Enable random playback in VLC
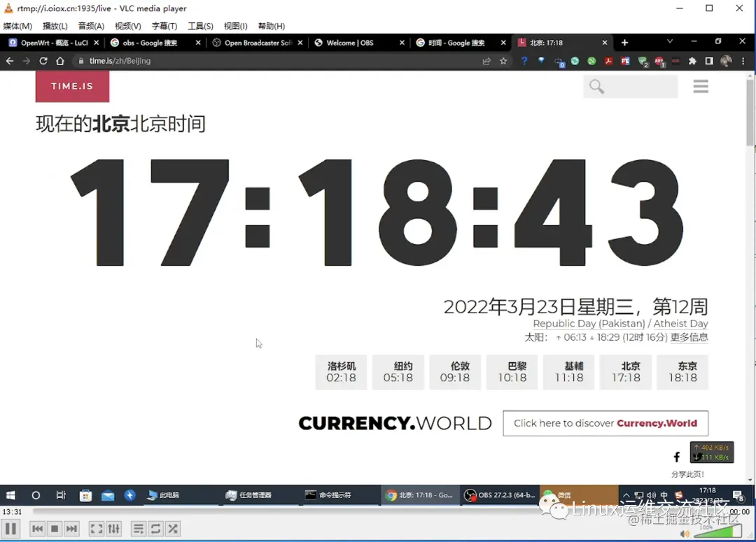This screenshot has width=756, height=542. click(x=172, y=529)
